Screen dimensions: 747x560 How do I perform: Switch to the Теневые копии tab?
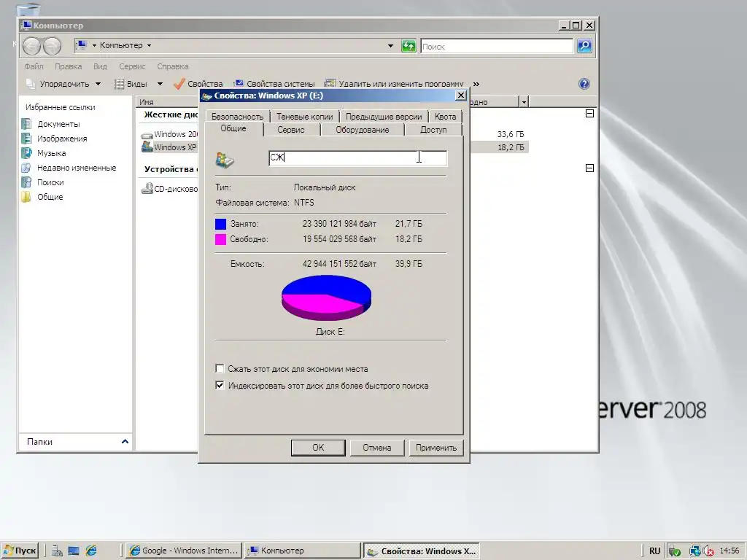point(304,116)
